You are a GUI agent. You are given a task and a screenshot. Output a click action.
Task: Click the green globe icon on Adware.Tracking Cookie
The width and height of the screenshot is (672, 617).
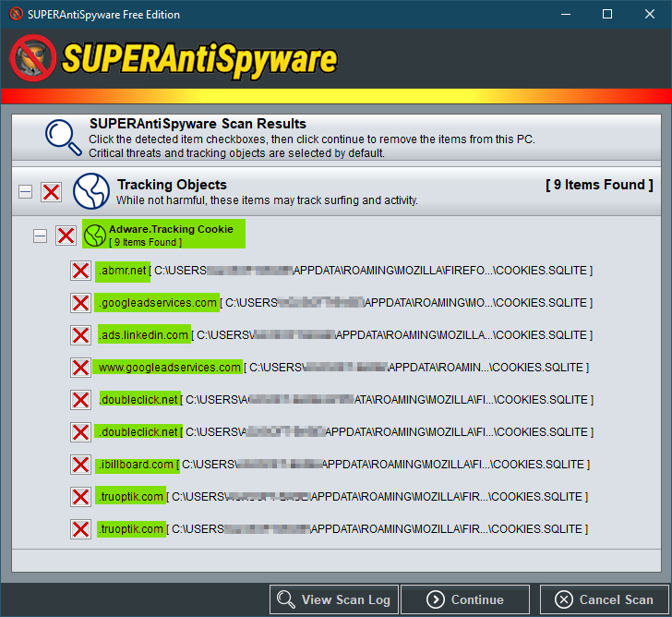pos(95,236)
